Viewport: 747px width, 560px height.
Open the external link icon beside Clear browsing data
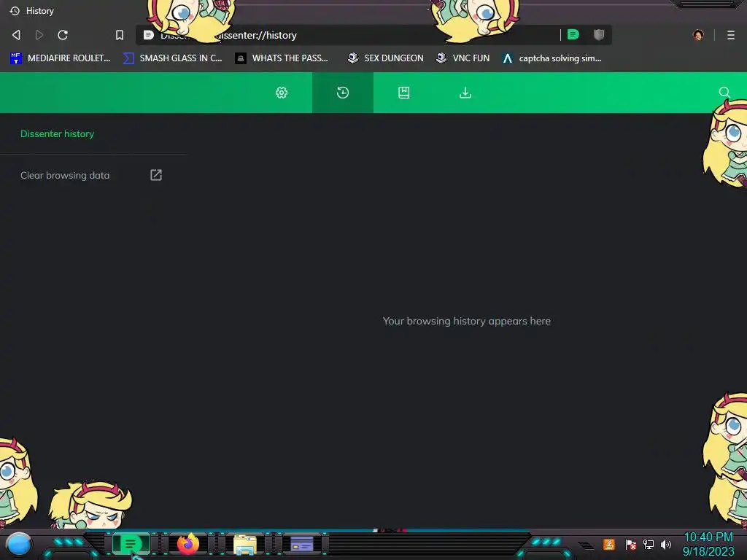coord(156,175)
